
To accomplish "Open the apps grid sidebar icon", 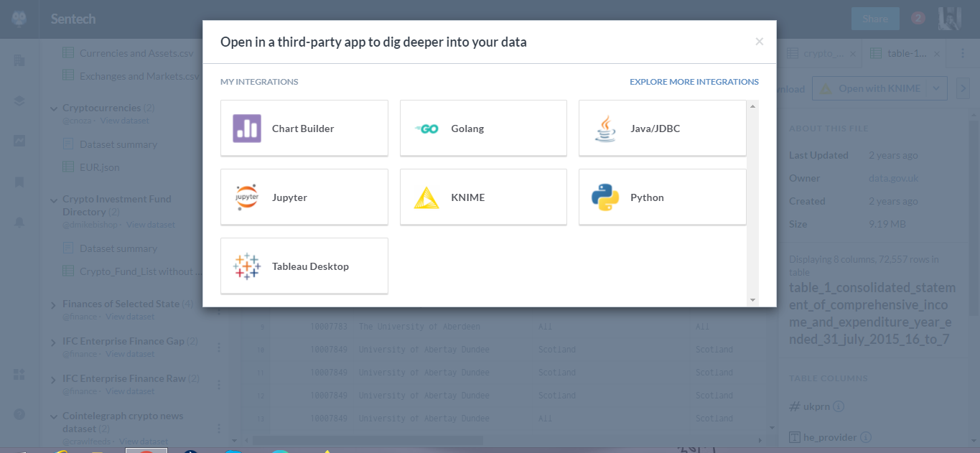I will point(19,374).
